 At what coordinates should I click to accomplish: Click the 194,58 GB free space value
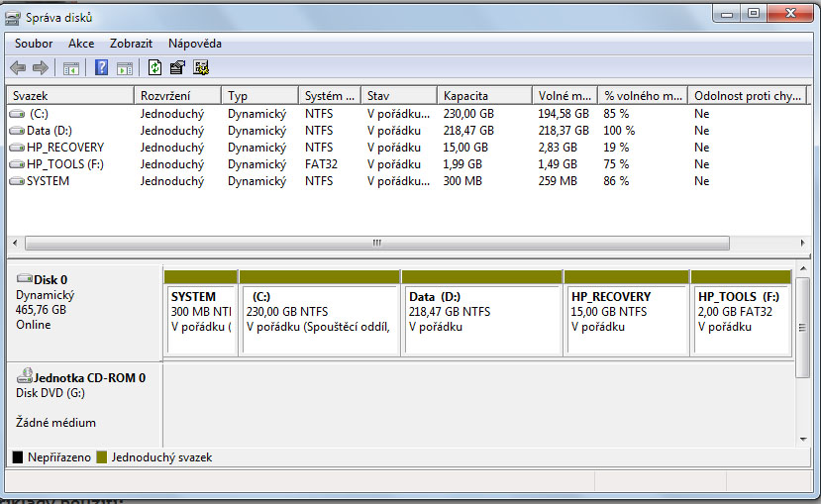564,114
